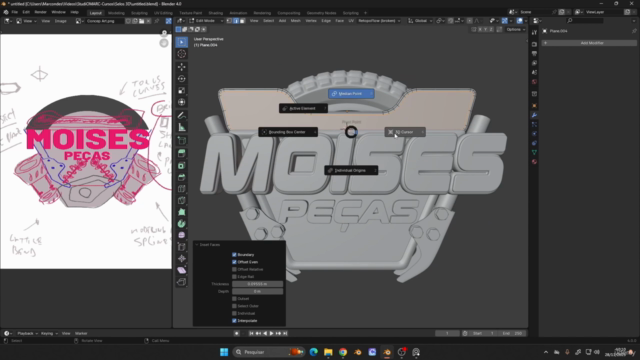640x360 pixels.
Task: Open the Playback dropdown in timeline
Action: tap(27, 333)
